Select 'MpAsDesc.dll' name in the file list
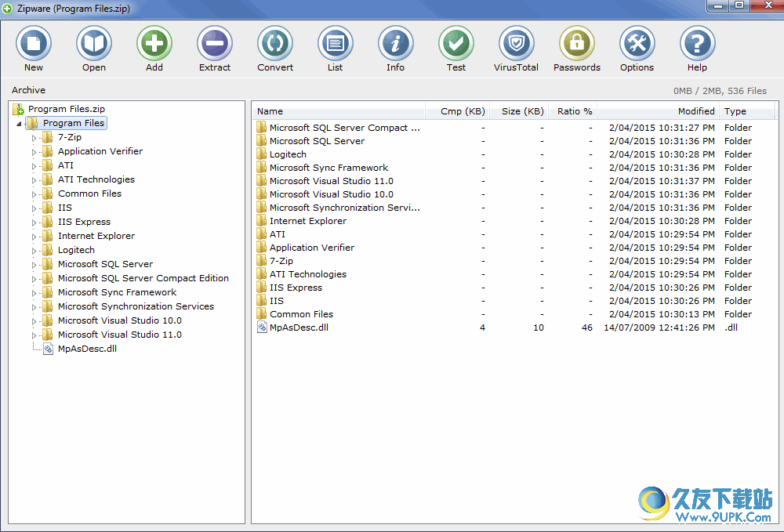The height and width of the screenshot is (532, 784). (299, 328)
